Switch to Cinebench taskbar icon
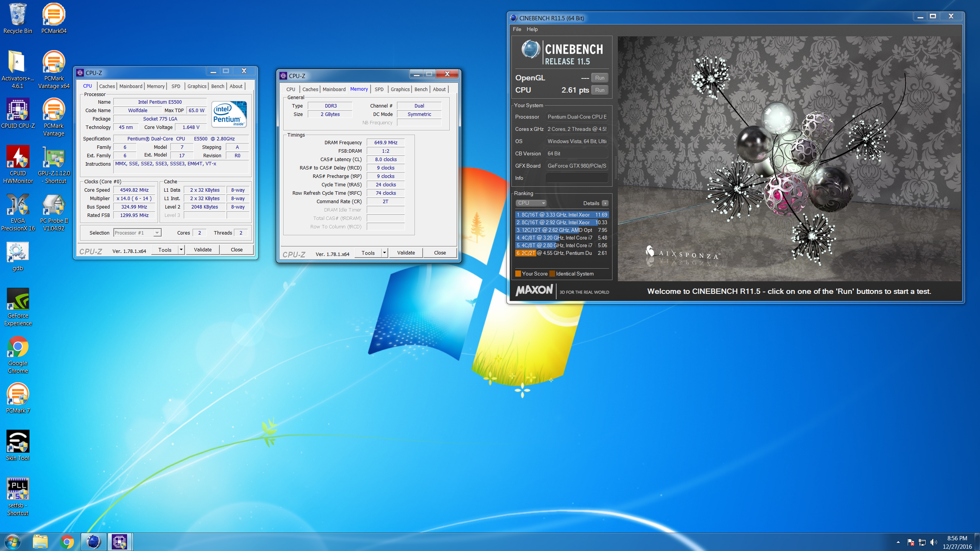 click(x=93, y=542)
